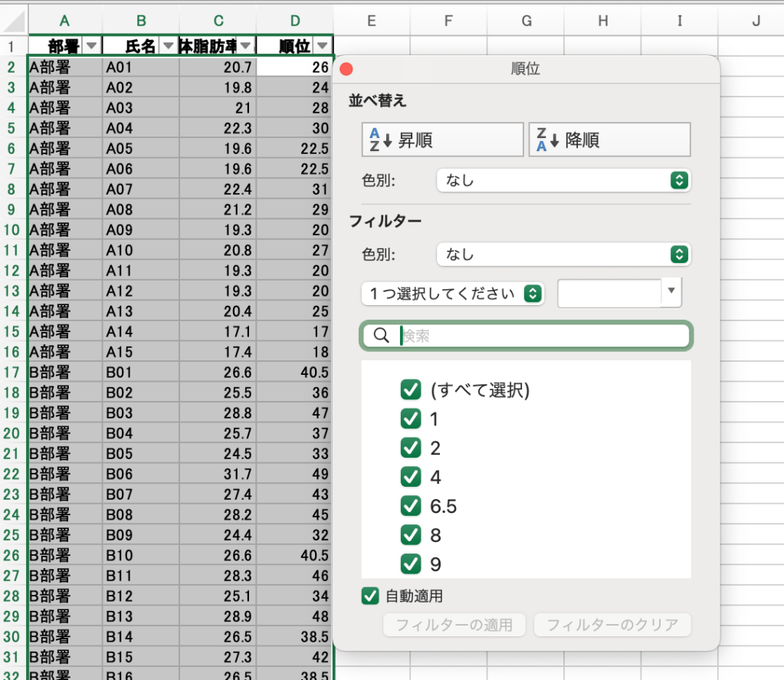Open the sort 色別 dropdown
Viewport: 784px width, 680px height.
click(563, 181)
